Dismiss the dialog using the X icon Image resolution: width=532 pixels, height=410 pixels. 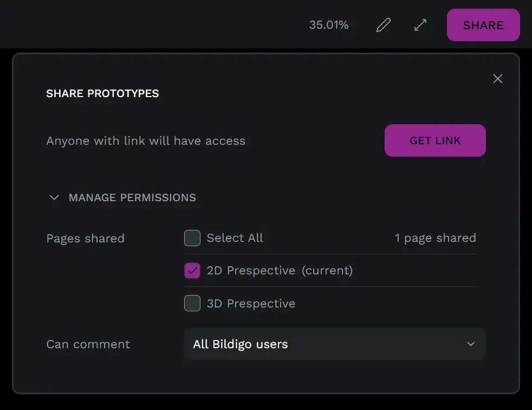497,78
